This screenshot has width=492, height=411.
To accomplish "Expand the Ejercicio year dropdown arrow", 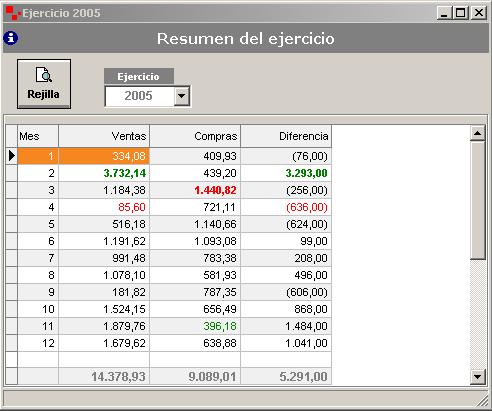I will [x=182, y=96].
